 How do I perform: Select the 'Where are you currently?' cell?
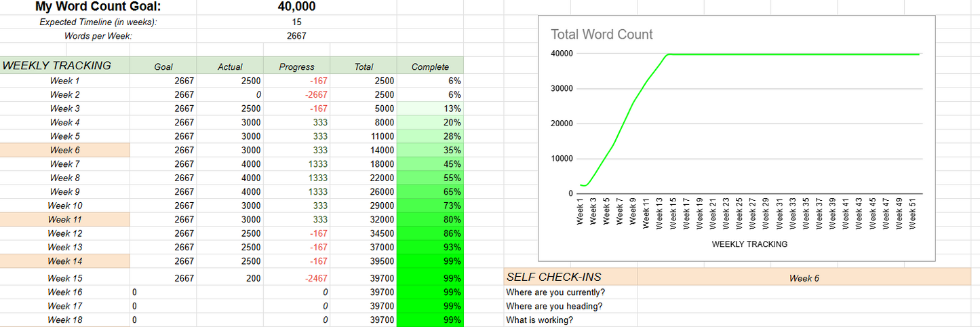[x=570, y=292]
